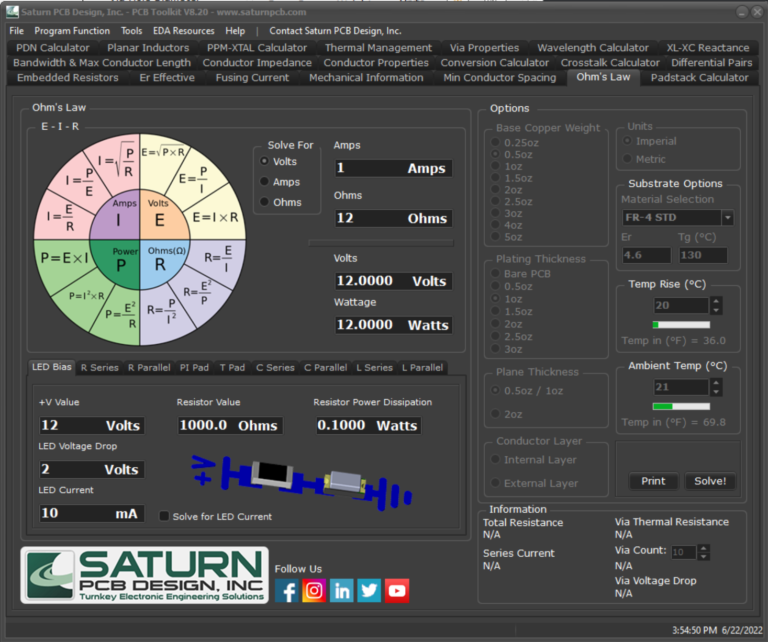The height and width of the screenshot is (642, 768).
Task: Select the Amps radio button in Solve For
Action: (265, 182)
